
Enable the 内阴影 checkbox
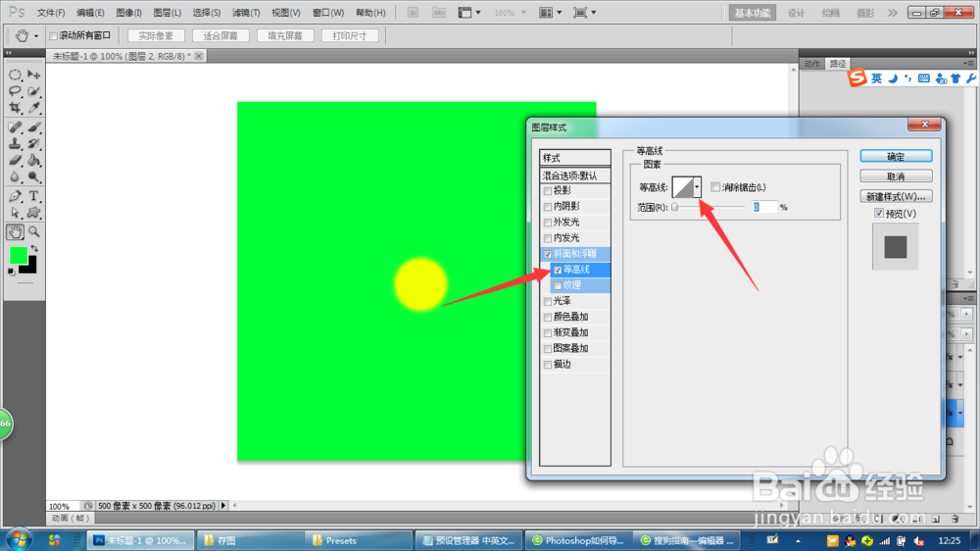click(x=548, y=207)
